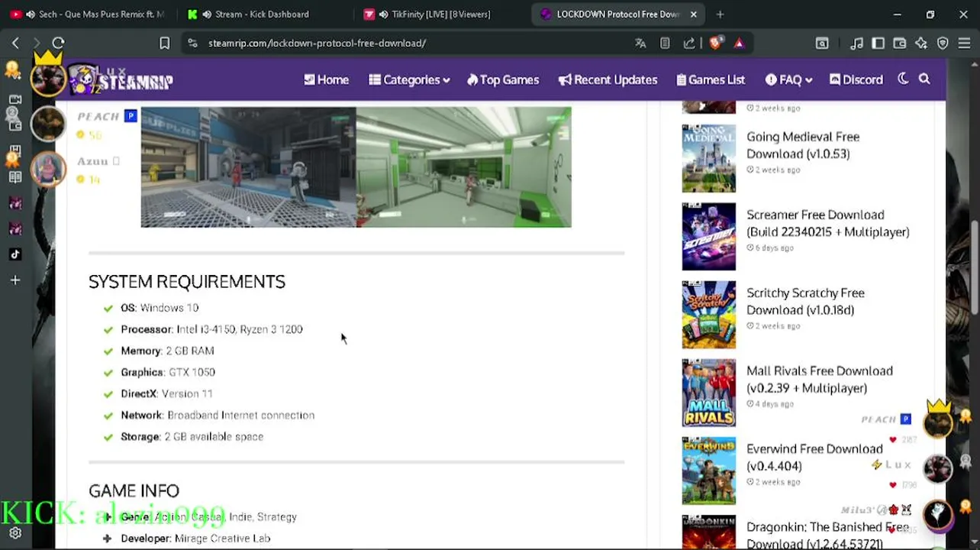
Task: Open the browser main menu hamburger
Action: [x=964, y=44]
